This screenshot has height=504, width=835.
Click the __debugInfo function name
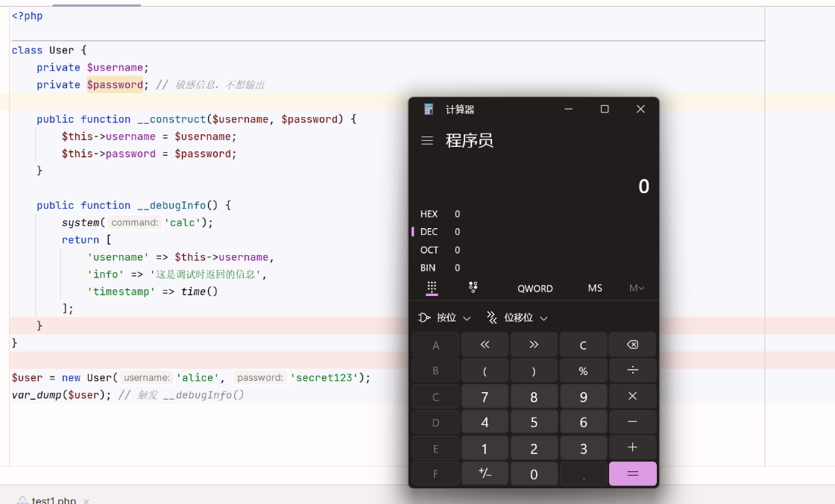(171, 206)
